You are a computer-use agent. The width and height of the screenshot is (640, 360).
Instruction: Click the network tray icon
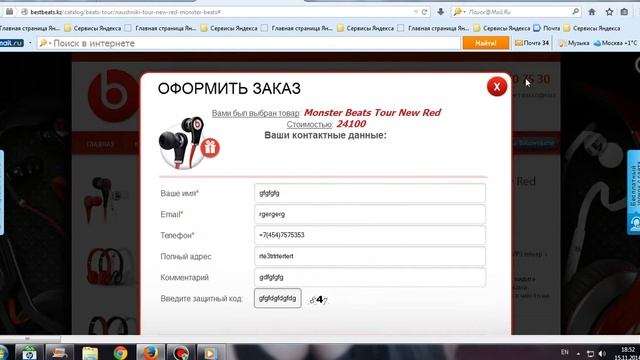coord(590,353)
